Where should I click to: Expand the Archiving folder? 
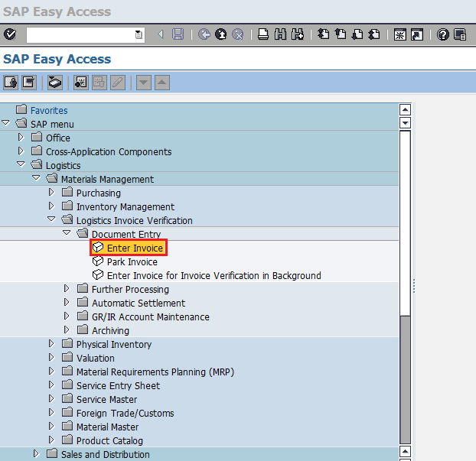tap(67, 330)
